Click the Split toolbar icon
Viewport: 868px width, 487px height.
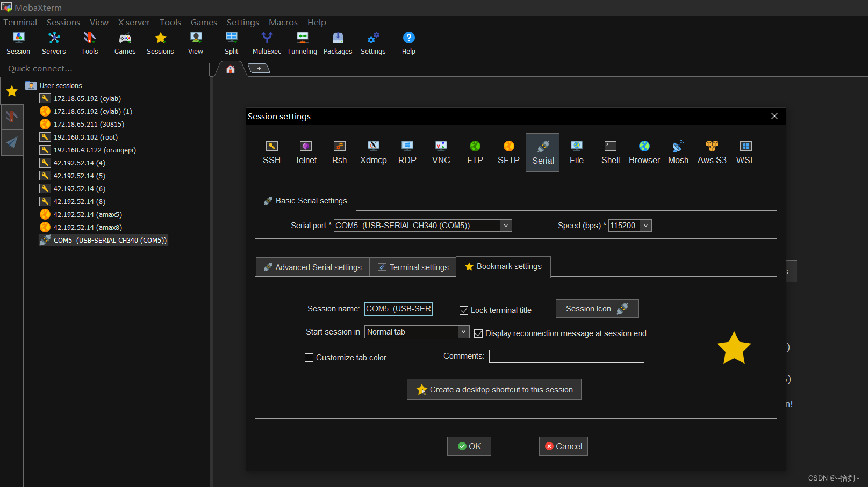click(x=232, y=43)
